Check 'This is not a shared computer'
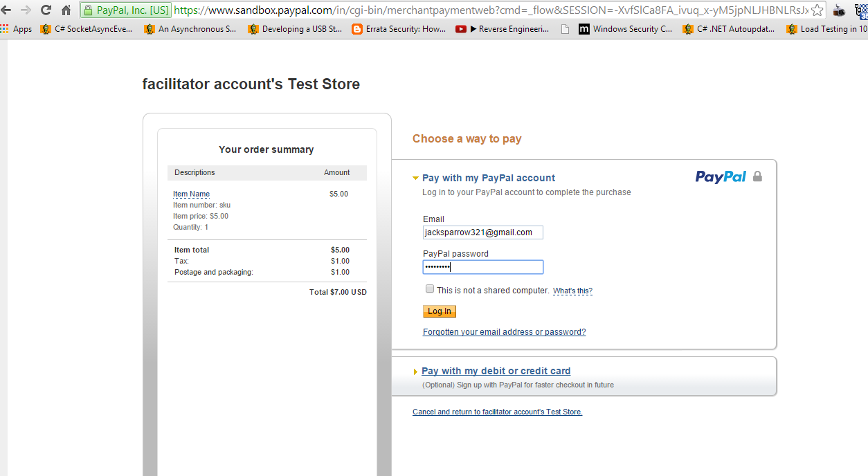This screenshot has height=476, width=868. click(x=430, y=289)
